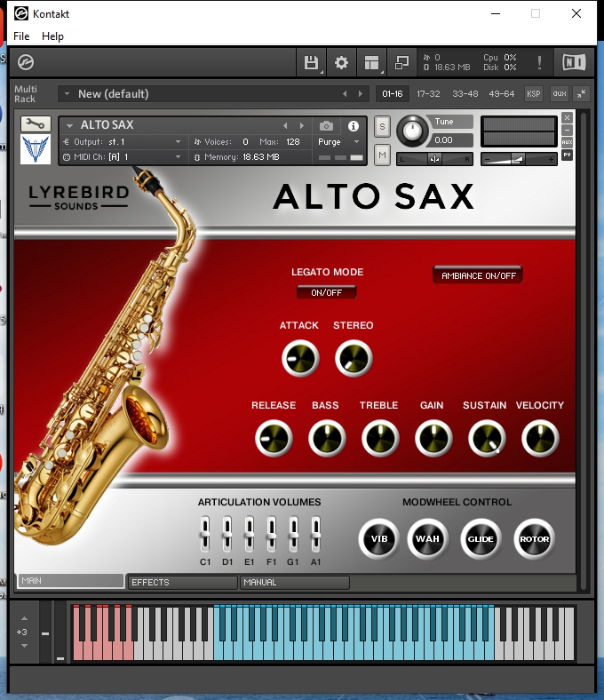Remove instrument with X icon
Image resolution: width=604 pixels, height=700 pixels.
(567, 118)
